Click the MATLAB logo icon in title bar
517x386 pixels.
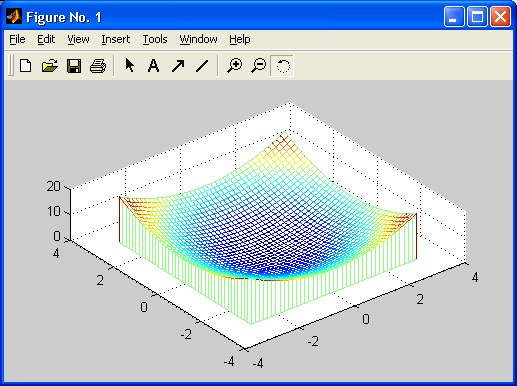(14, 16)
